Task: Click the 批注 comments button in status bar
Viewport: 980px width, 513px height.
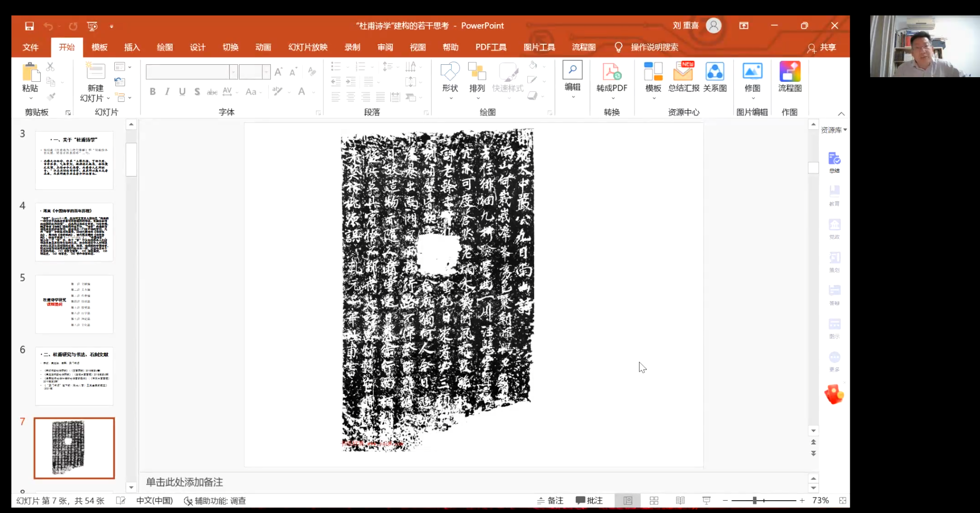Action: tap(589, 500)
